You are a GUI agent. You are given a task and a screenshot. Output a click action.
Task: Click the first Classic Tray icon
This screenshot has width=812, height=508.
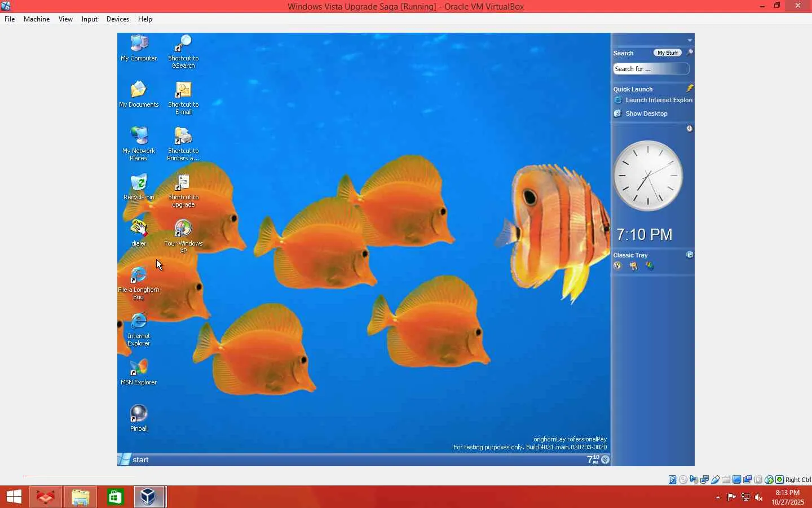point(617,266)
